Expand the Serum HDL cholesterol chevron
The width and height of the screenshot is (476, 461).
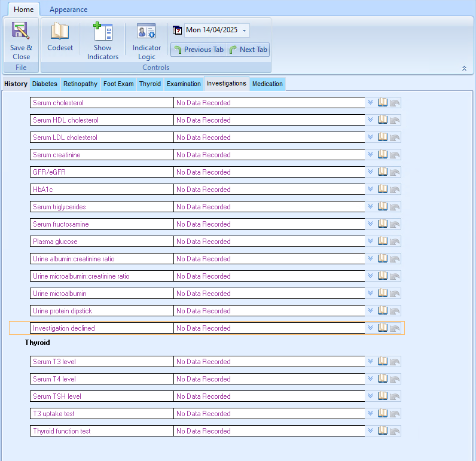click(370, 120)
